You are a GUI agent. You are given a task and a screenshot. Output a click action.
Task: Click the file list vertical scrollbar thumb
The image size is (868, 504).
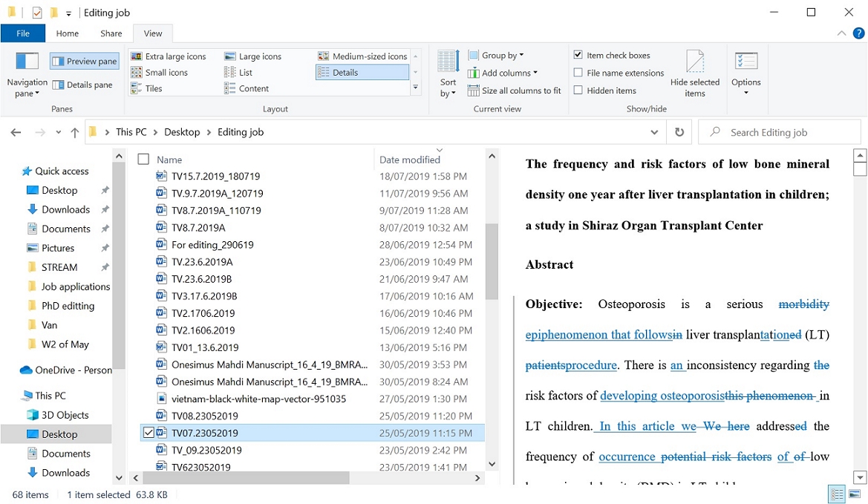click(x=492, y=261)
